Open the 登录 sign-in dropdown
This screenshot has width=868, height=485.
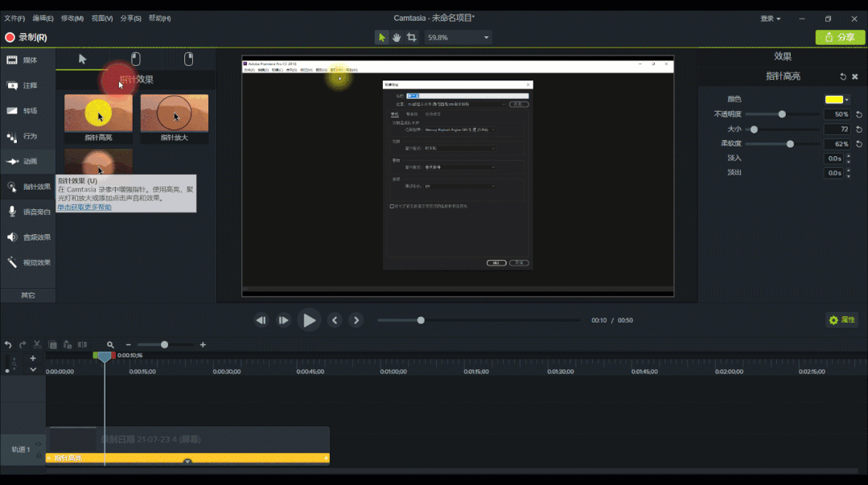(770, 18)
